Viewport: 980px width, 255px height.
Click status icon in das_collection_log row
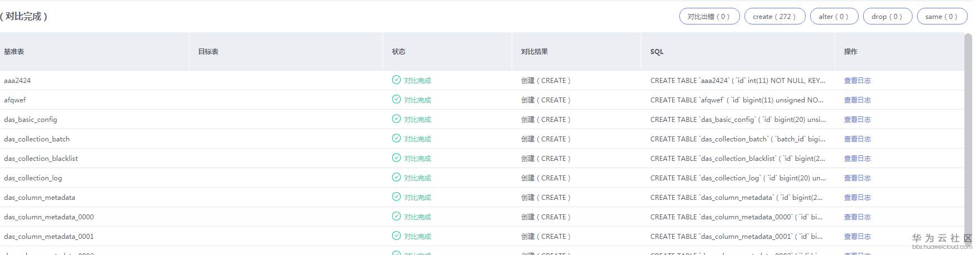396,178
